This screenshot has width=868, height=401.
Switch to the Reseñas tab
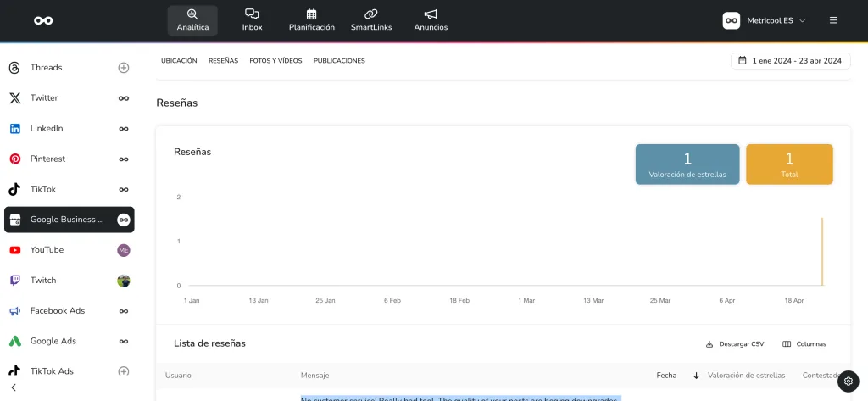click(x=223, y=61)
